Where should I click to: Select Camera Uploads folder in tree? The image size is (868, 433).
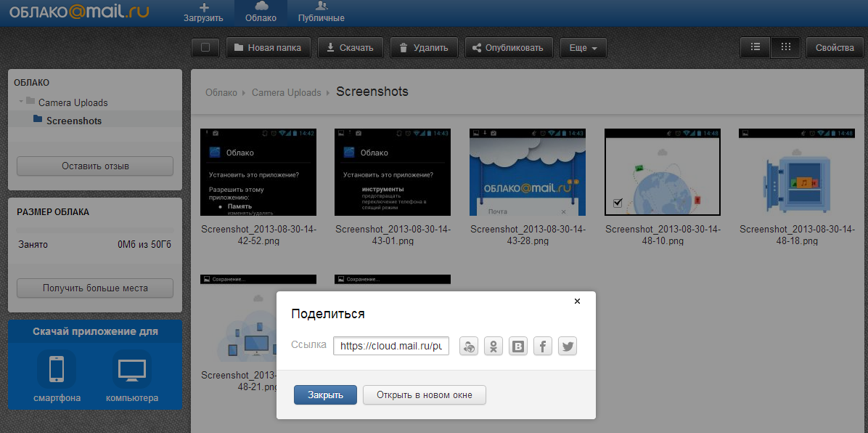[x=73, y=102]
